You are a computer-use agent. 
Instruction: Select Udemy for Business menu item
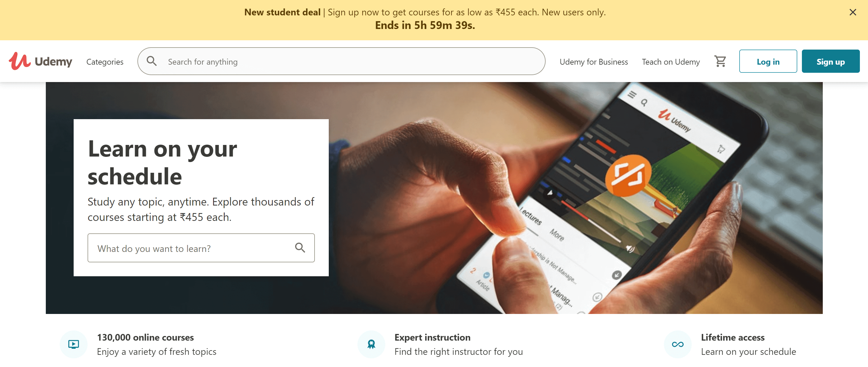(x=593, y=61)
